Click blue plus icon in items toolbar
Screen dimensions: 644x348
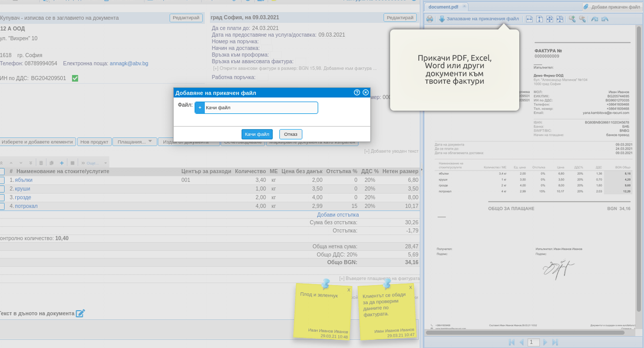61,163
